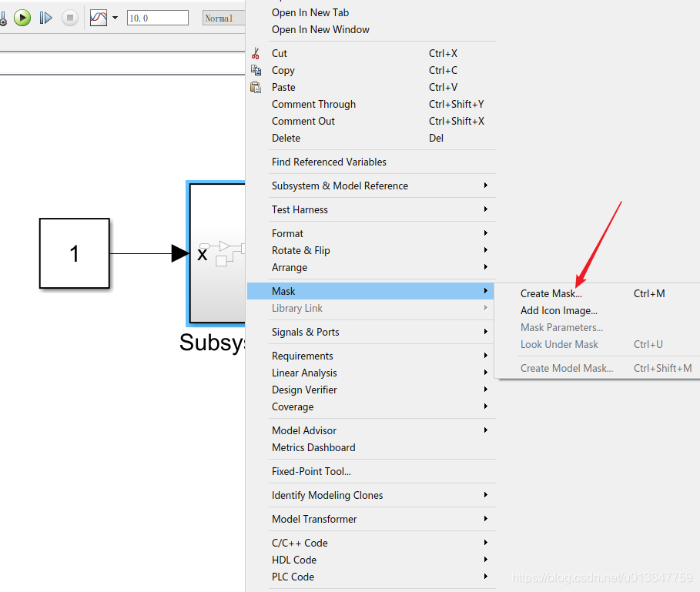
Task: Open the Coverage submenu
Action: [370, 406]
